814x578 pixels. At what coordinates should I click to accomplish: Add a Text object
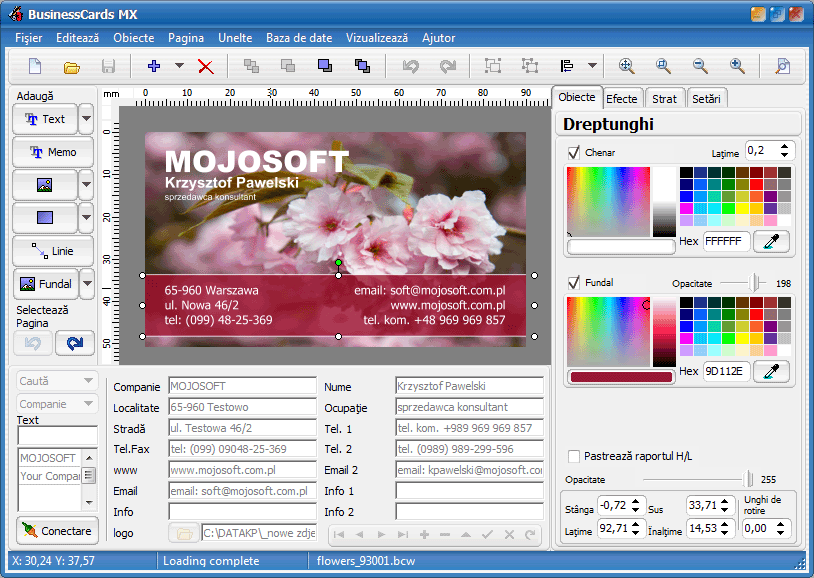45,119
